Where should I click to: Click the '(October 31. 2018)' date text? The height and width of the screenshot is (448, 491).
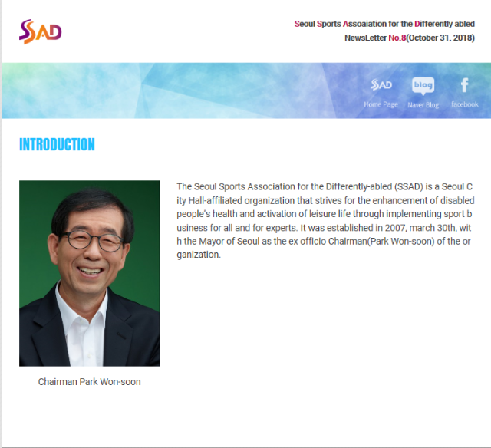point(440,37)
